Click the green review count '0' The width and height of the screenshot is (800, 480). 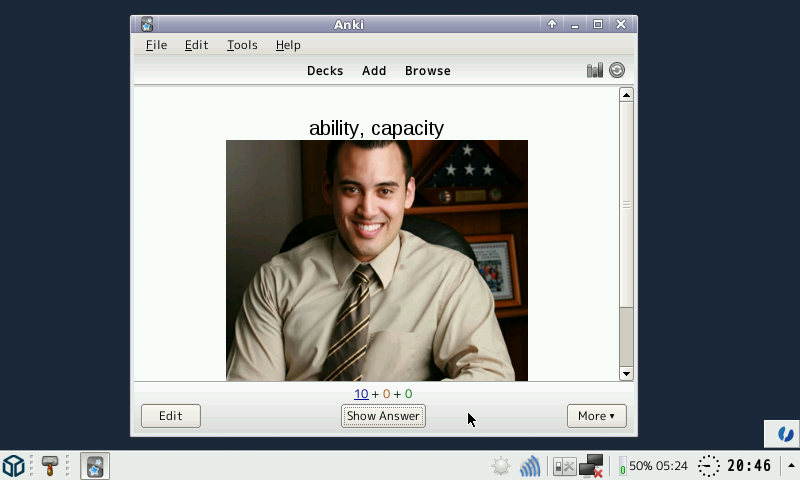coord(408,394)
